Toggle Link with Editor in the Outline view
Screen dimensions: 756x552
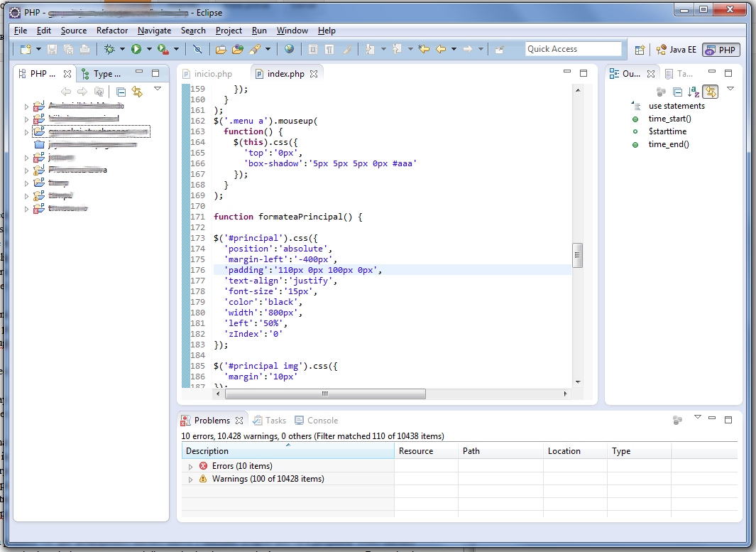[711, 92]
